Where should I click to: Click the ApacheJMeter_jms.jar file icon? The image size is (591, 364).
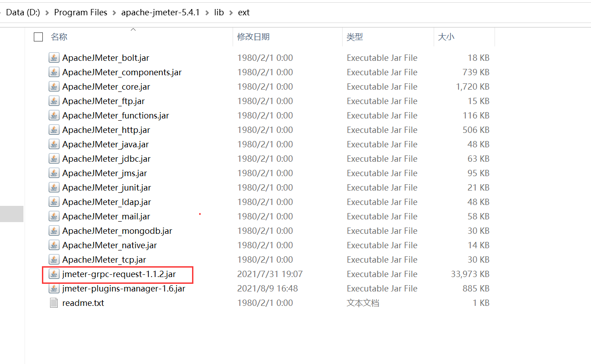pos(54,173)
